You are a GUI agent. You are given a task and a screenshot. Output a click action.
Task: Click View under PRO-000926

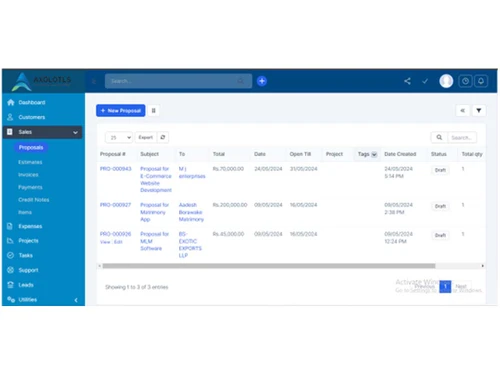point(105,242)
